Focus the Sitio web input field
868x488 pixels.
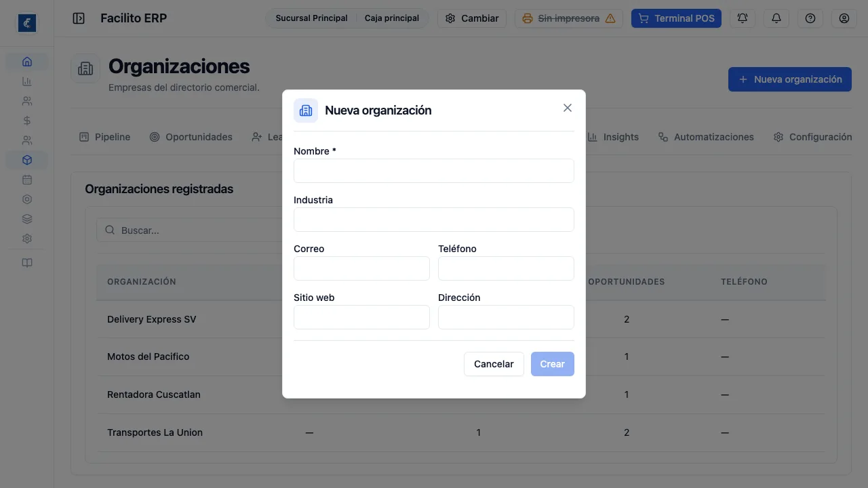point(361,317)
